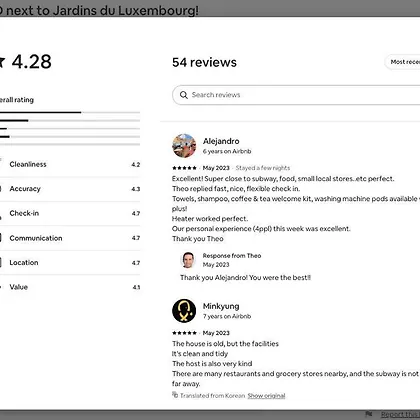This screenshot has width=420, height=420.
Task: Click the top overall rating bar
Action: 70,112
